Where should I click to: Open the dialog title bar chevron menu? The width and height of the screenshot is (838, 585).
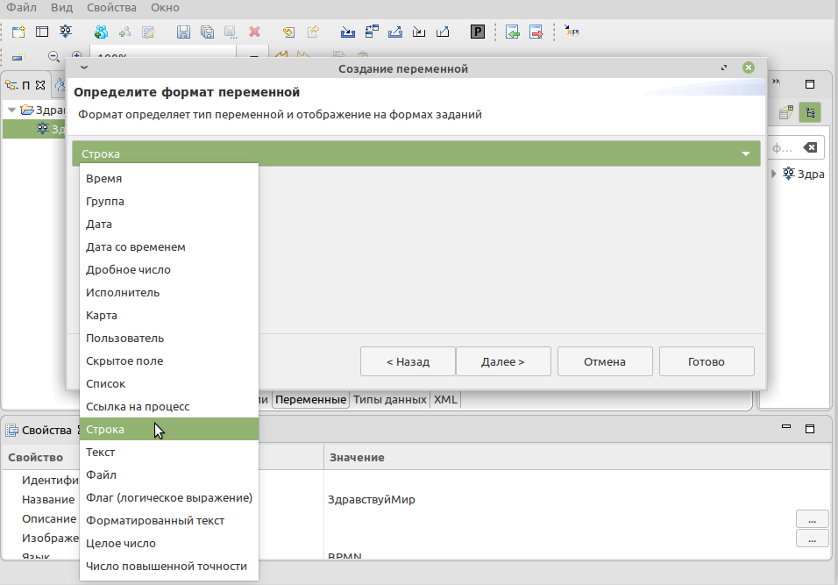(x=84, y=68)
